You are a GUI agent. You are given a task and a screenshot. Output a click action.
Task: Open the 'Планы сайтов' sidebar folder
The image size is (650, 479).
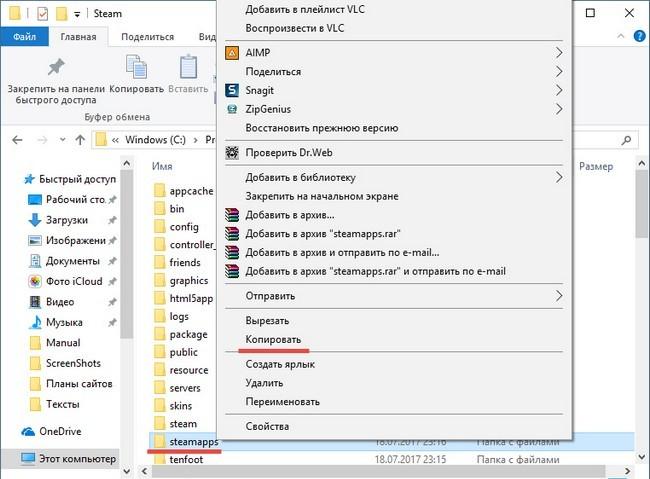(79, 384)
